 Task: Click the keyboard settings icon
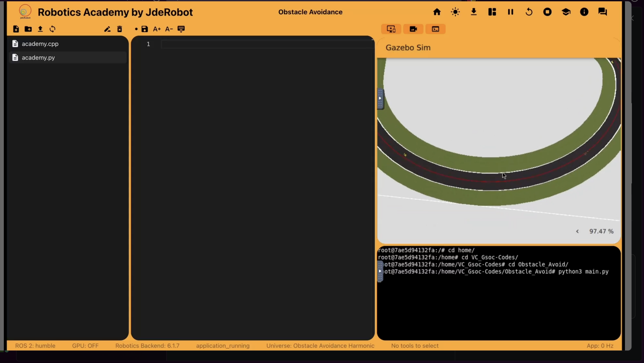click(x=181, y=29)
